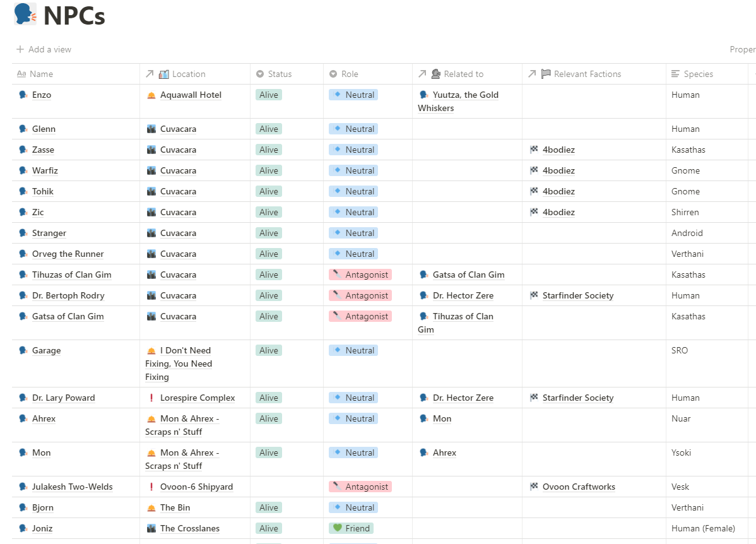Click the empty Status cell for Julakesh Two-Welds

pyautogui.click(x=286, y=487)
